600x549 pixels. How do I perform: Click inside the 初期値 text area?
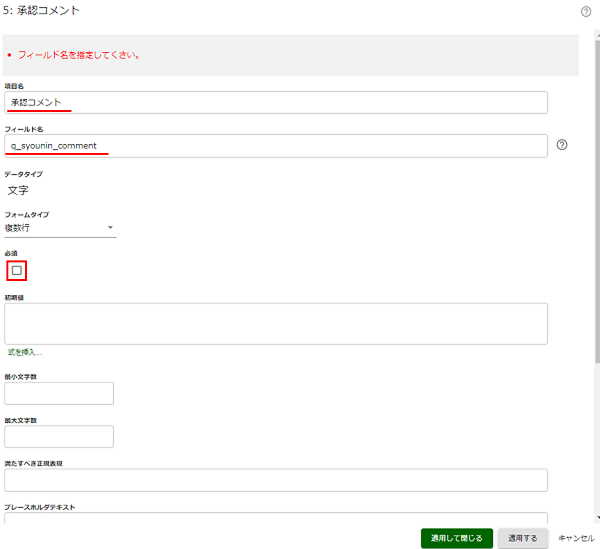[276, 323]
